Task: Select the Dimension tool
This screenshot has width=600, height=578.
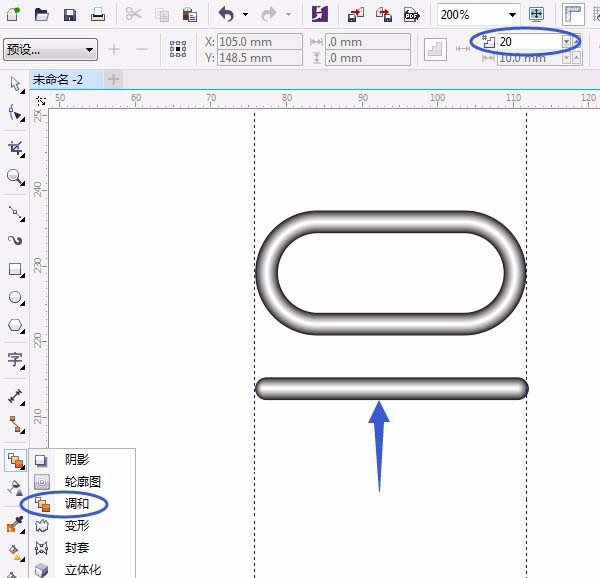Action: coord(15,396)
